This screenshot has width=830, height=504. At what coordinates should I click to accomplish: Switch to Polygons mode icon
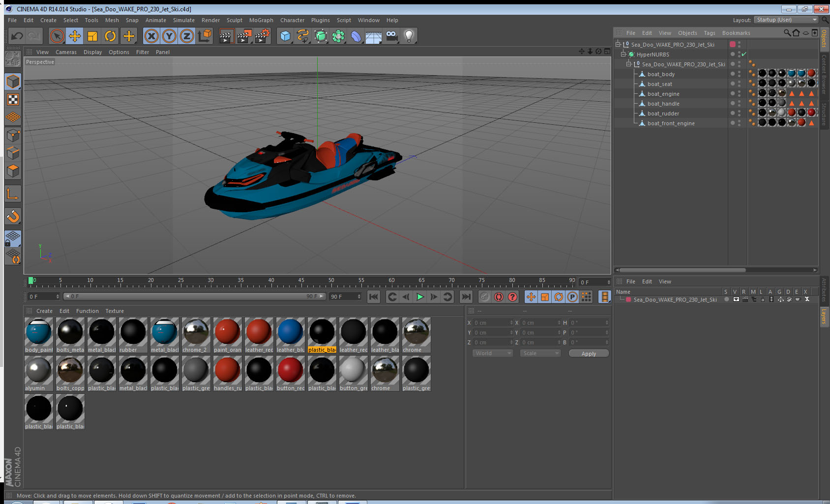coord(13,171)
